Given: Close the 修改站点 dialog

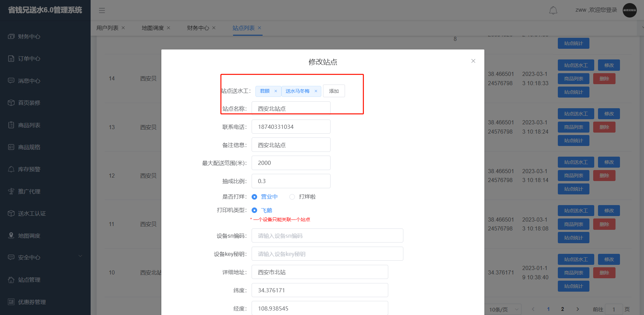Looking at the screenshot, I should [473, 61].
